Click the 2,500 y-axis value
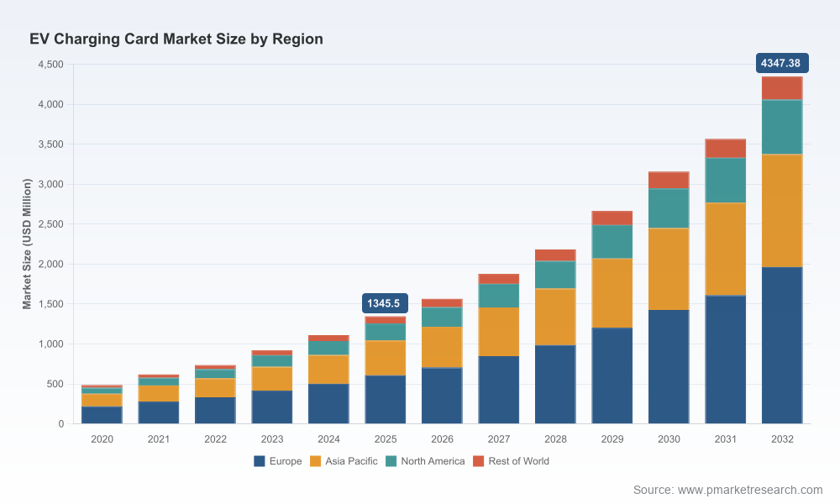Image resolution: width=840 pixels, height=504 pixels. tap(51, 224)
